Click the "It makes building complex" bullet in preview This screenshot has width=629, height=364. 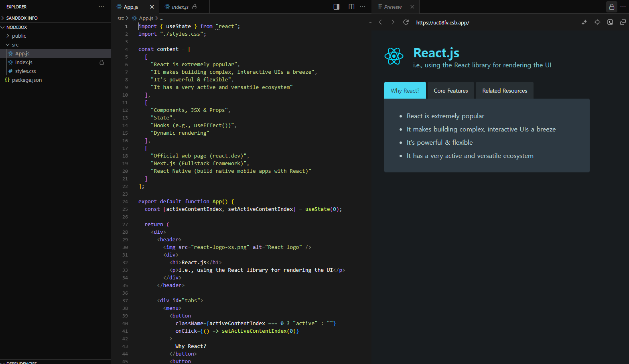click(x=481, y=129)
